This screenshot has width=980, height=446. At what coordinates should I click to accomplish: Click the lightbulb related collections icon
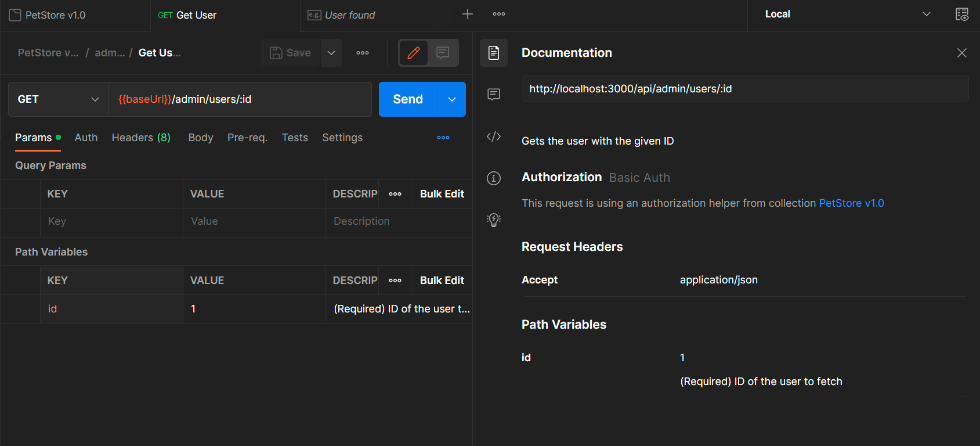494,220
